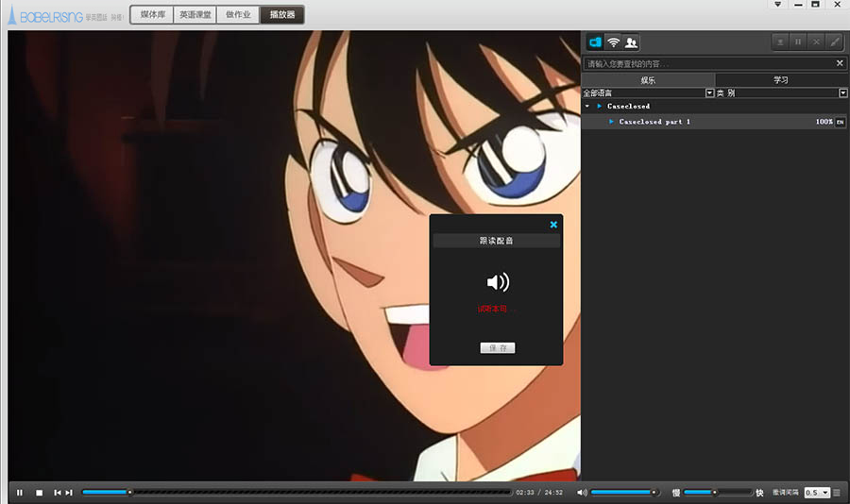Click the speaker playback icon in dialog

click(498, 282)
